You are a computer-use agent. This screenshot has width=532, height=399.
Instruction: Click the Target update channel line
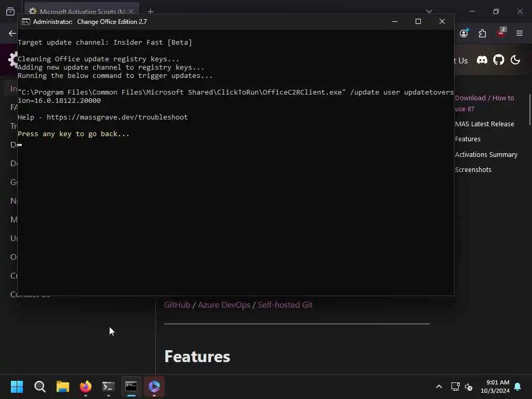[x=105, y=43]
